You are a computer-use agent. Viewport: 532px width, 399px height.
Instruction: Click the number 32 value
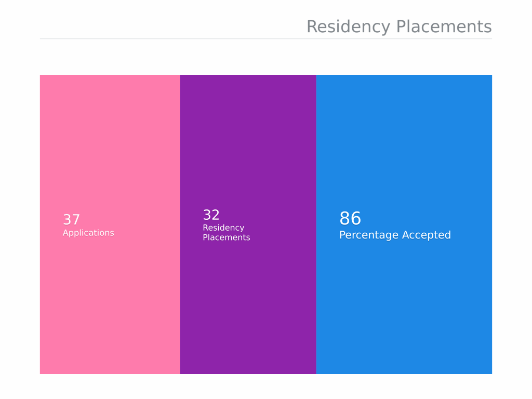(211, 215)
